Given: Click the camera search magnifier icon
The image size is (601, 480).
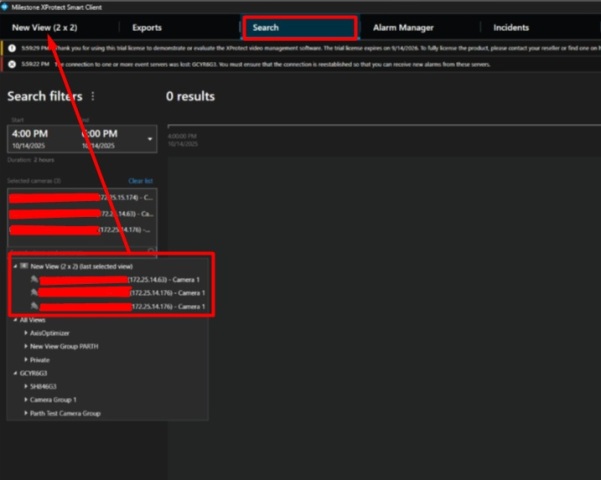Looking at the screenshot, I should pyautogui.click(x=151, y=251).
